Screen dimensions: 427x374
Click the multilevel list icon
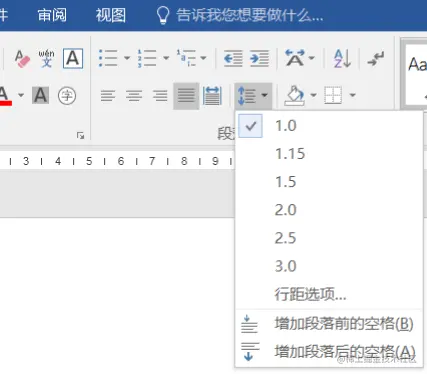point(186,58)
